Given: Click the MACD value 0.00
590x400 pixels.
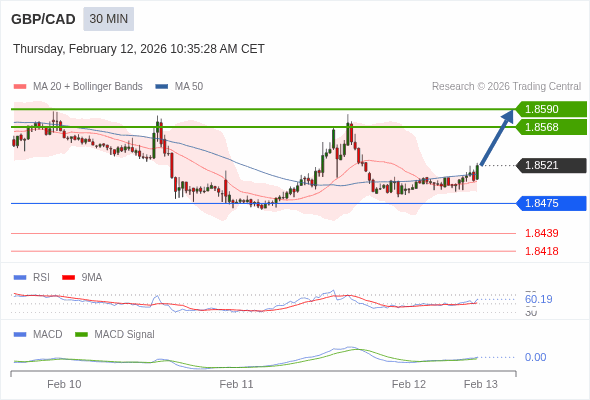Looking at the screenshot, I should [535, 357].
